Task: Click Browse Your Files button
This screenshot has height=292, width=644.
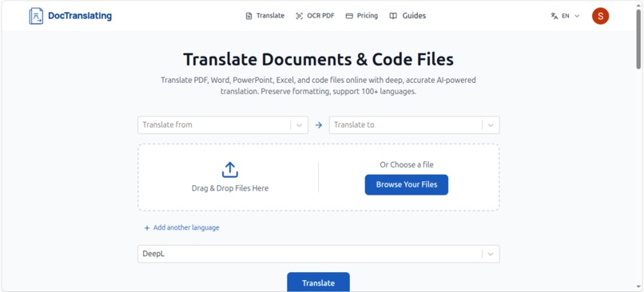Action: 407,184
